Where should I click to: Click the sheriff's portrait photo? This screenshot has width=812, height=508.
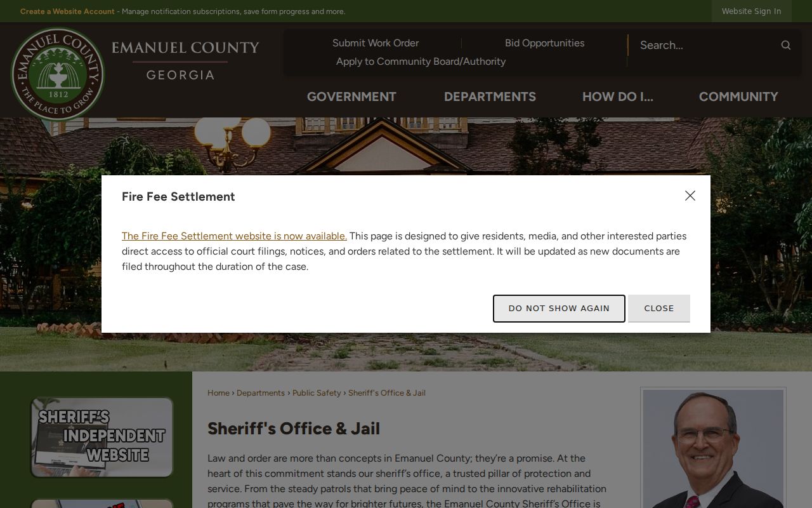[x=713, y=449]
